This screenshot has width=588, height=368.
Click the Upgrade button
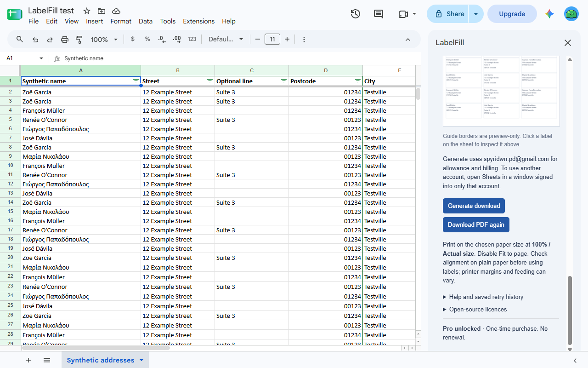(512, 14)
